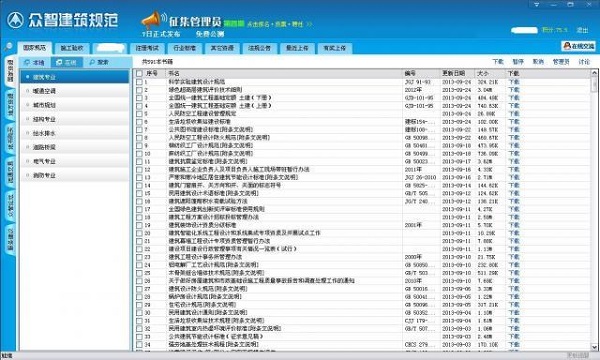Image resolution: width=600 pixels, height=360 pixels.
Task: Check the box for row 10
Action: pos(139,153)
